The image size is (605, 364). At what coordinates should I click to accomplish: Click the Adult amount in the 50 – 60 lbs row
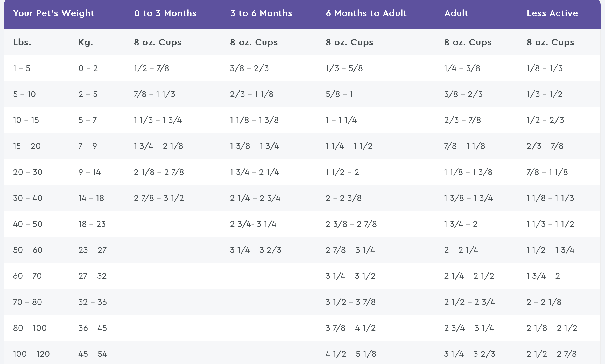(461, 250)
